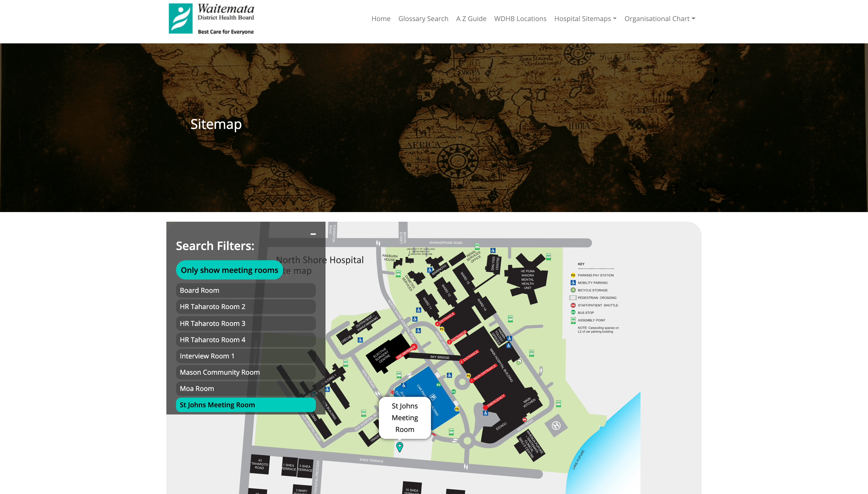Expand the Organisational Chart dropdown
The height and width of the screenshot is (494, 868).
coord(659,19)
